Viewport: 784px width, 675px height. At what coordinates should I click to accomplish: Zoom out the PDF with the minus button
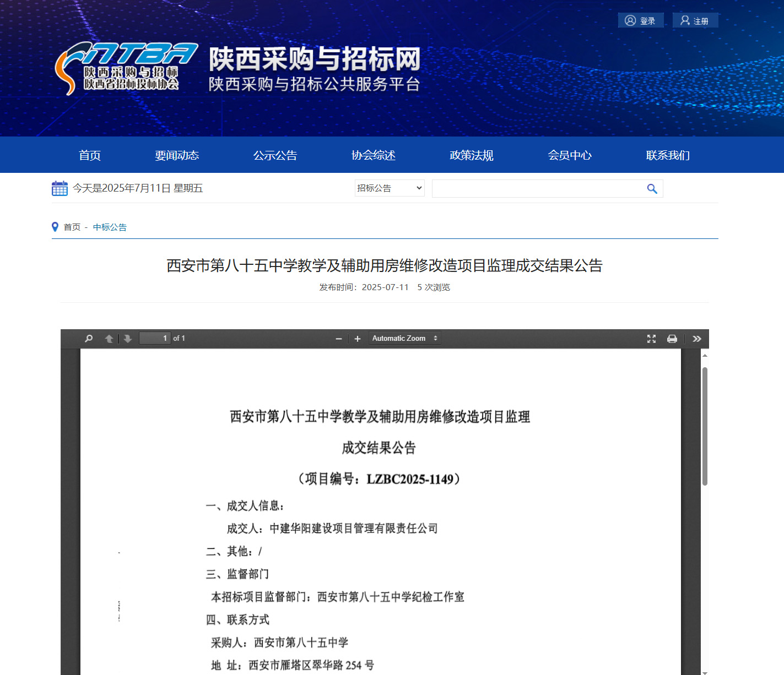pos(339,339)
